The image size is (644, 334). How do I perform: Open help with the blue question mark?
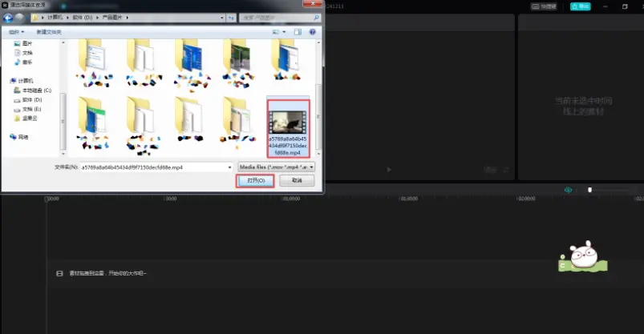[x=313, y=32]
